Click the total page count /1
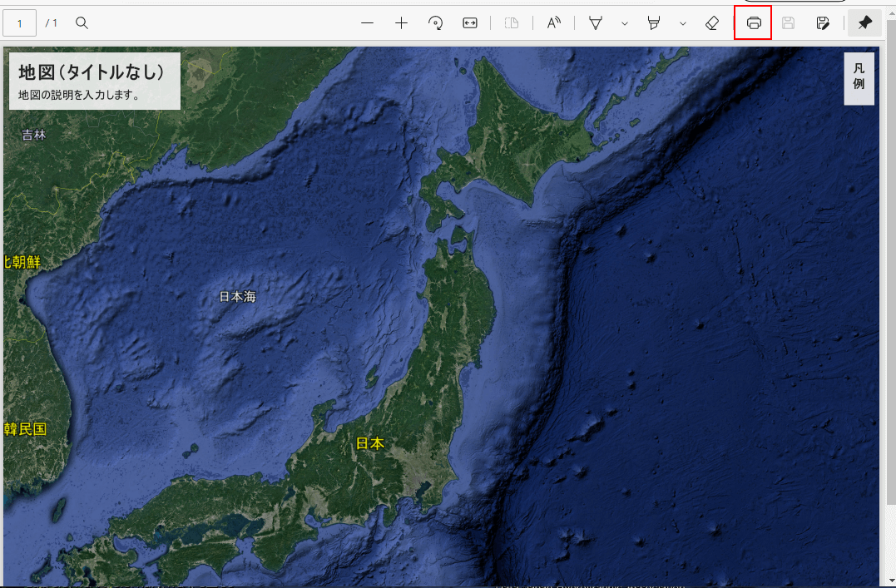The image size is (896, 588). 52,23
